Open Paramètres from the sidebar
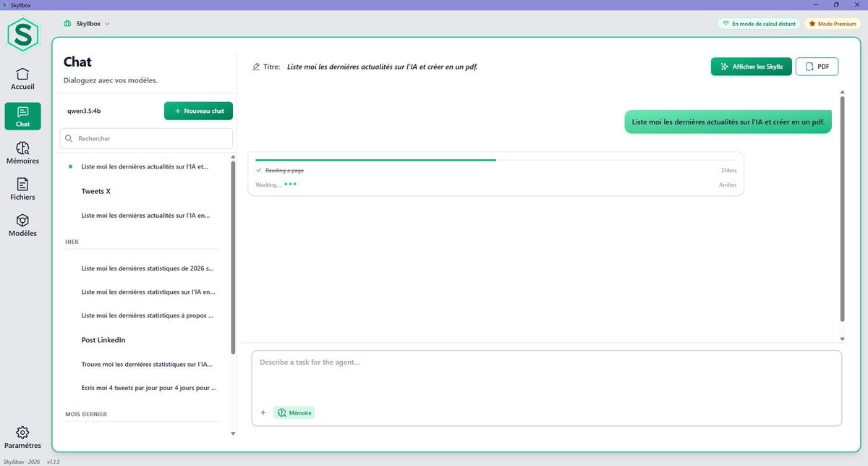This screenshot has width=868, height=466. tap(22, 438)
